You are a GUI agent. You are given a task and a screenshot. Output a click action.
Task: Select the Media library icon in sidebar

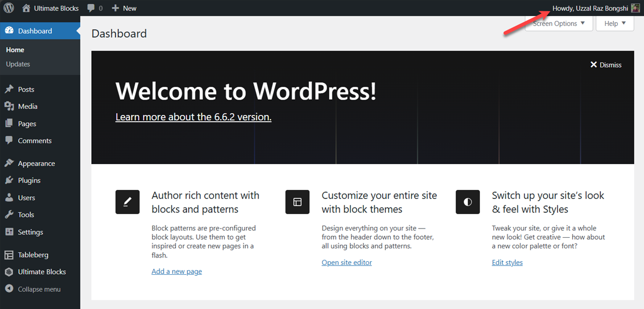coord(11,106)
